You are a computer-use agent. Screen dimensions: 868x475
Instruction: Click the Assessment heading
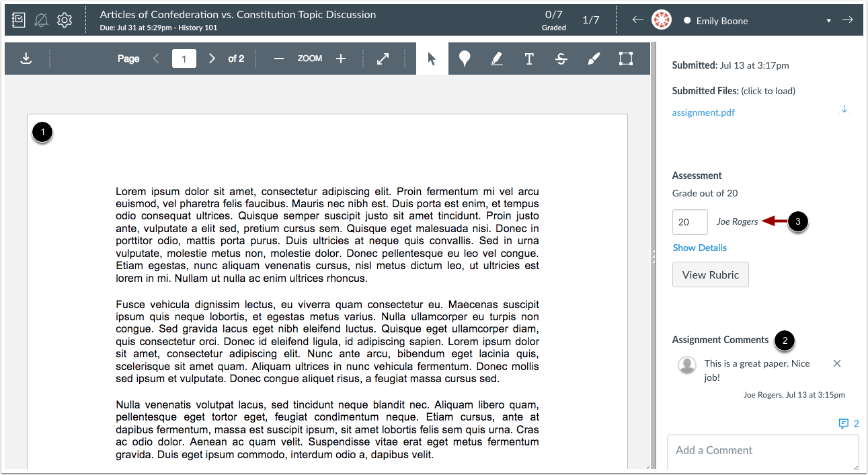(x=697, y=176)
